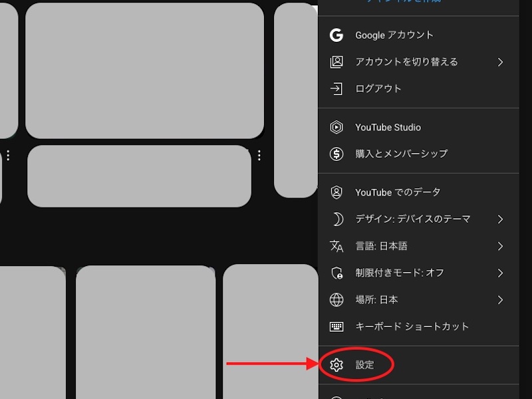The height and width of the screenshot is (399, 532).
Task: Click the crescent moon theme icon
Action: (x=336, y=219)
